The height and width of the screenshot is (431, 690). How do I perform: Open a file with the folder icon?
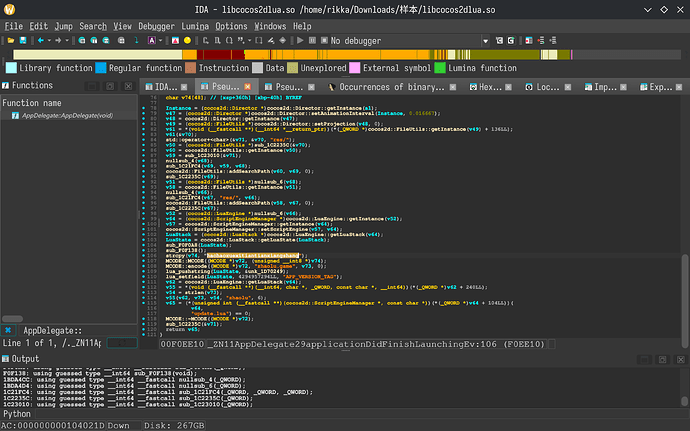(x=11, y=41)
